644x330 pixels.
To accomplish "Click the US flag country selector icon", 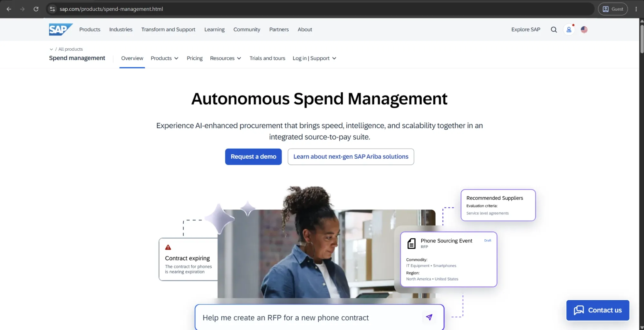I will pyautogui.click(x=584, y=30).
